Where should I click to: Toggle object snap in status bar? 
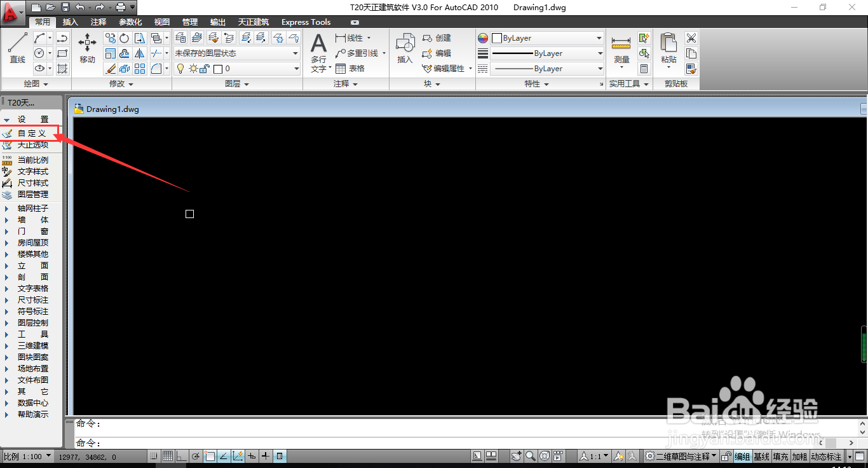[210, 456]
